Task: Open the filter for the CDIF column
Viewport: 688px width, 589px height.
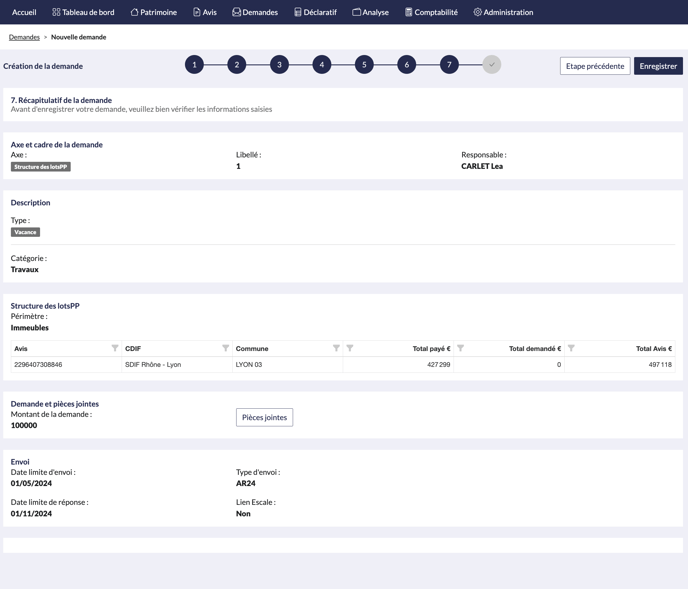Action: coord(225,348)
